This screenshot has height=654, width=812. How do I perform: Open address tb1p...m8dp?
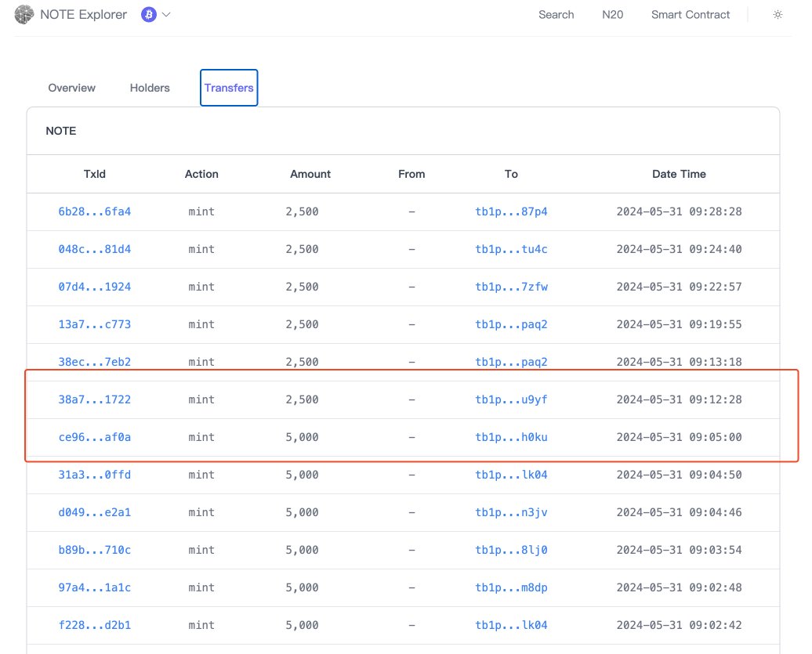[x=511, y=587]
